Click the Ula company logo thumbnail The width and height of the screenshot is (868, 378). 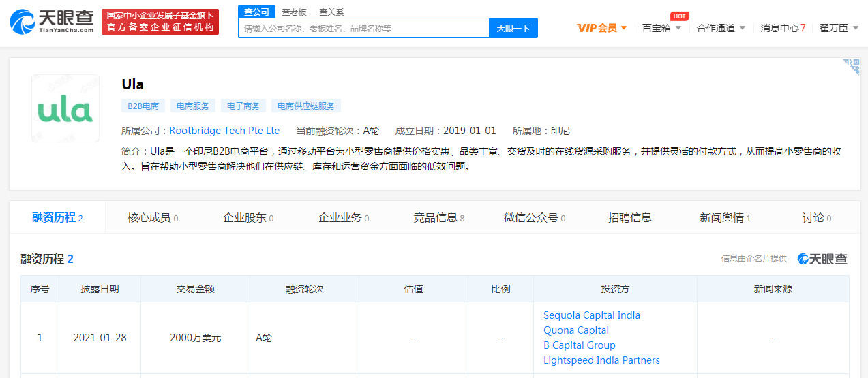tap(65, 109)
